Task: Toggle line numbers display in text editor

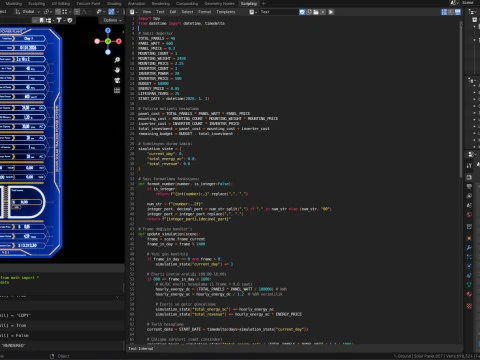Action: click(x=444, y=12)
